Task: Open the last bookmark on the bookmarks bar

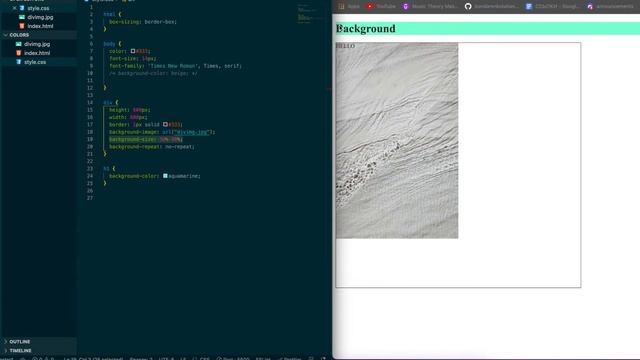Action: pyautogui.click(x=610, y=6)
